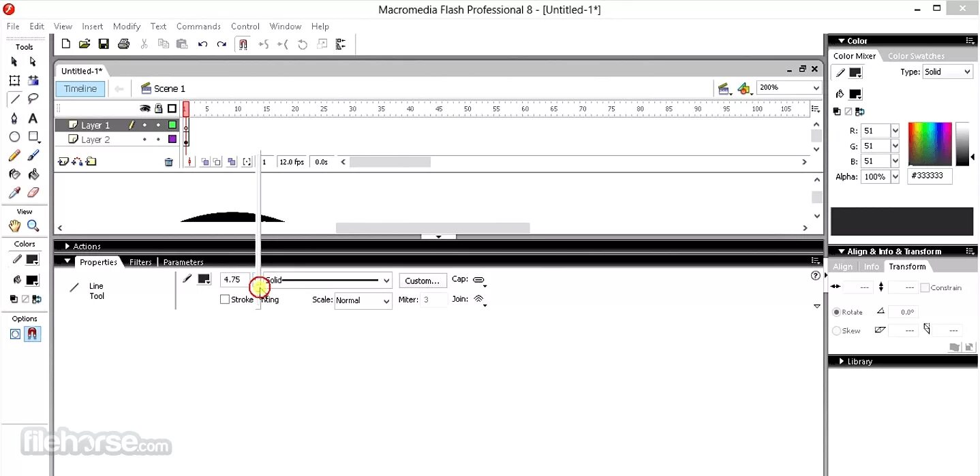Open the Alpha 100% slider dropdown
Viewport: 980px width, 476px height.
click(x=895, y=177)
